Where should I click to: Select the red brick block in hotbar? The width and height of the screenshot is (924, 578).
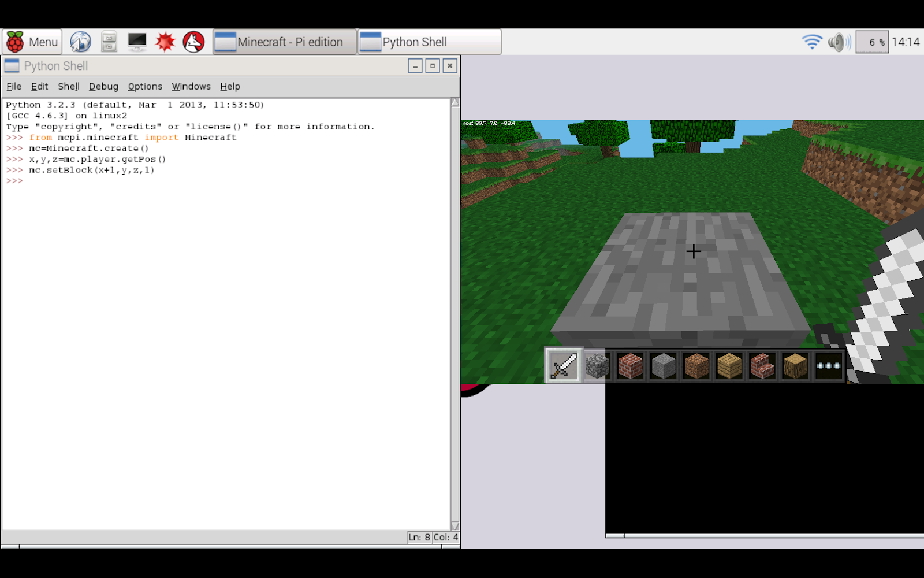coord(630,366)
